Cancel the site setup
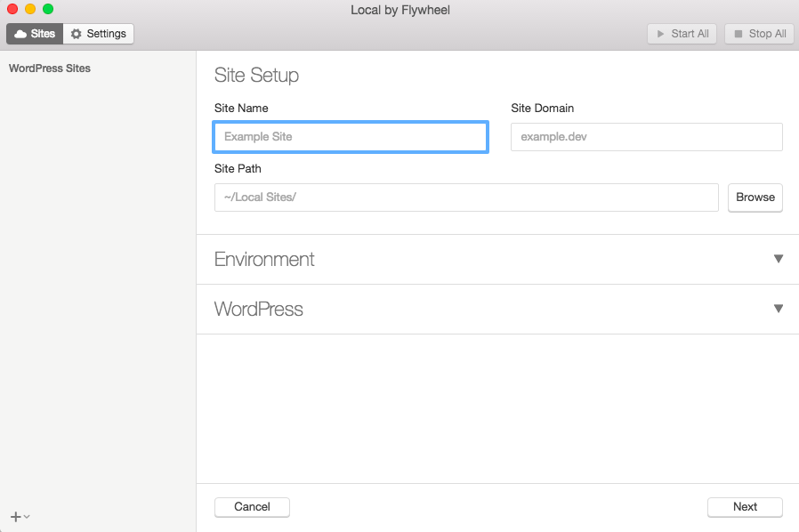The image size is (799, 532). 252,507
